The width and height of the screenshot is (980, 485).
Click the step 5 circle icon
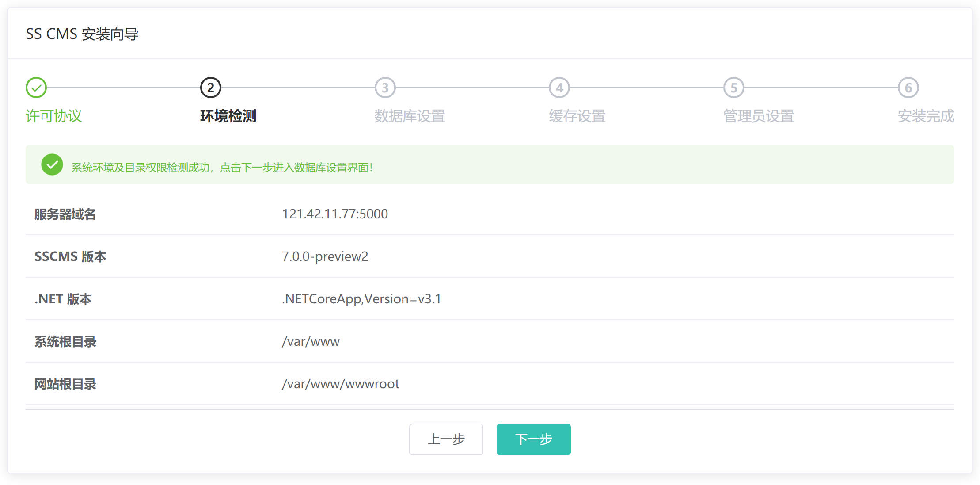[734, 88]
